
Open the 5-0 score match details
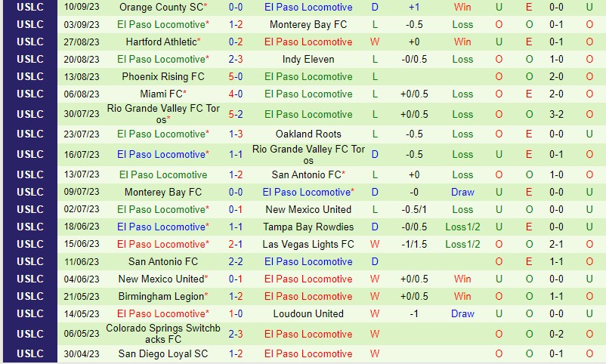[235, 76]
